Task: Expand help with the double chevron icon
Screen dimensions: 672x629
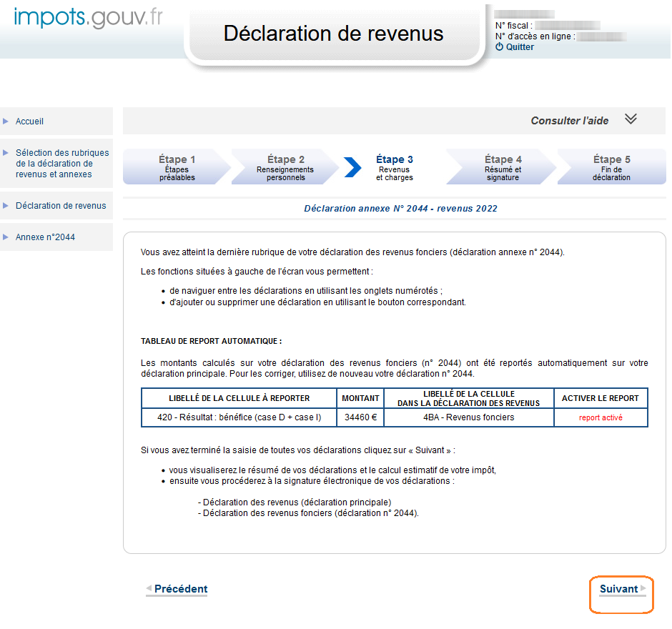Action: [x=630, y=119]
